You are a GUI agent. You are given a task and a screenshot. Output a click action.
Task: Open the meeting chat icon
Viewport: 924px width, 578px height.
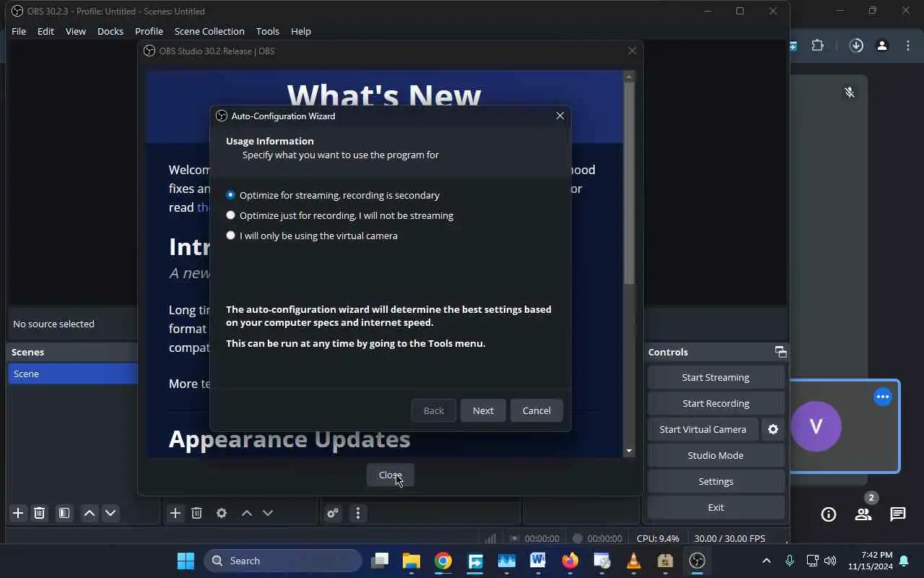(898, 514)
